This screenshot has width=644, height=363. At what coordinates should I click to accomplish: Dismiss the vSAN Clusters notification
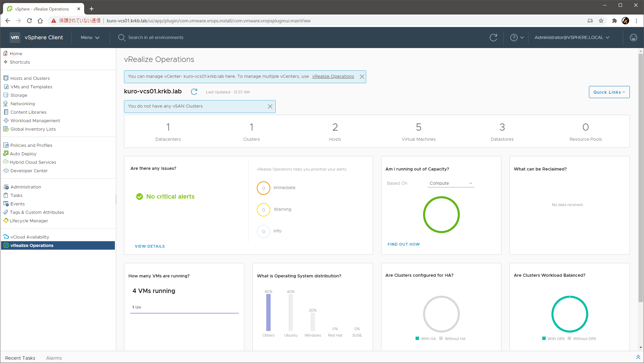[x=270, y=106]
